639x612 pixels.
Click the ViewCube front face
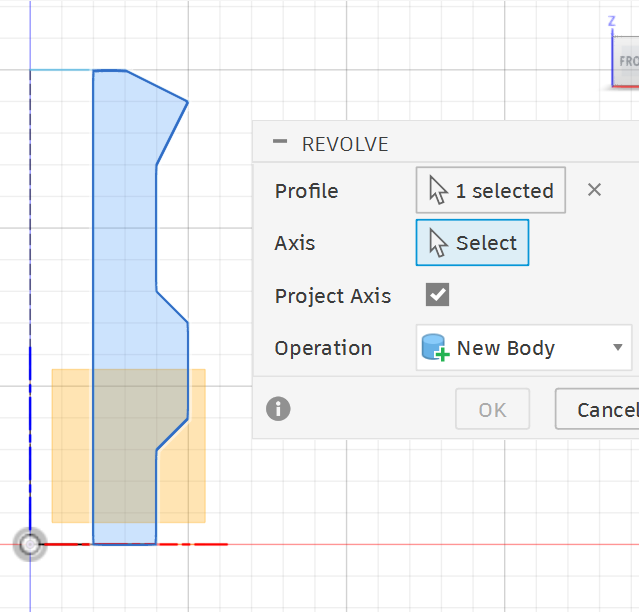[628, 61]
